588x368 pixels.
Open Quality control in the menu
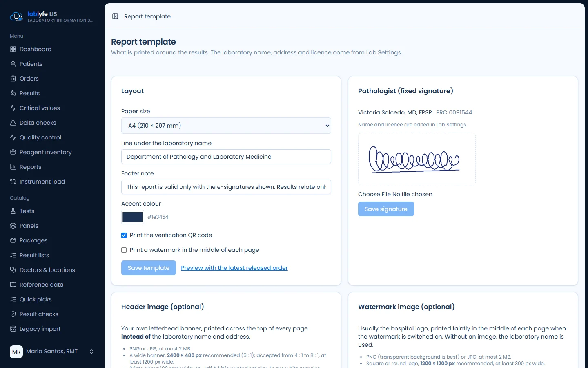click(x=40, y=137)
